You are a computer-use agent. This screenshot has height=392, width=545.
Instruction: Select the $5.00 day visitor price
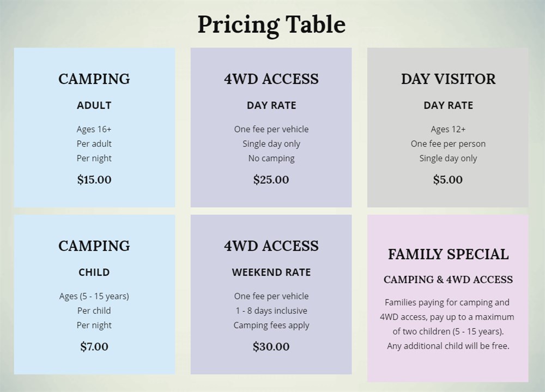coord(448,179)
